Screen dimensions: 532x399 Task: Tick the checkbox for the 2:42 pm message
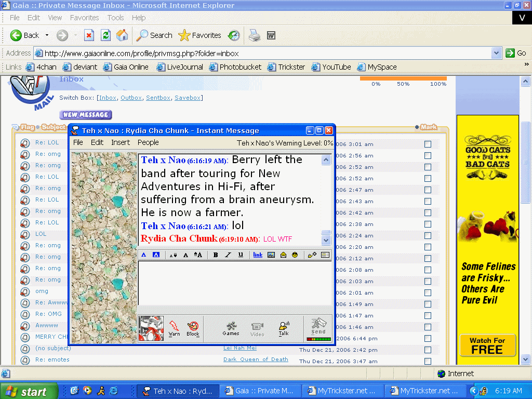pos(428,350)
